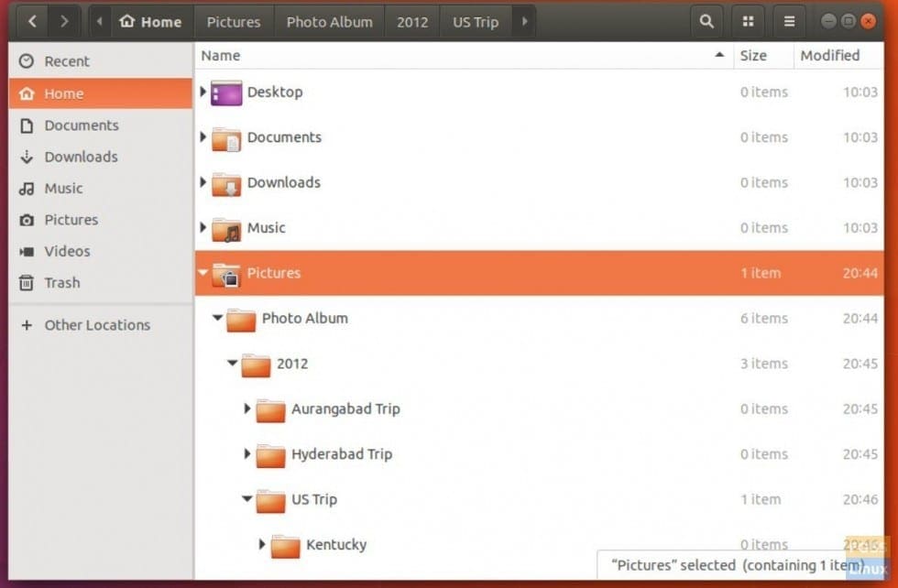Image resolution: width=898 pixels, height=588 pixels.
Task: Go back using the back arrow
Action: [x=31, y=21]
